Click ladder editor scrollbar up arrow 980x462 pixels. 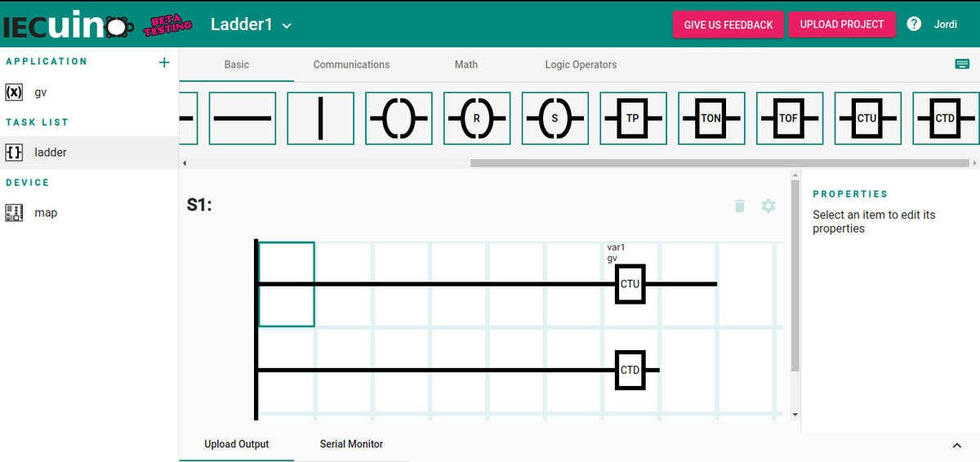coord(795,175)
